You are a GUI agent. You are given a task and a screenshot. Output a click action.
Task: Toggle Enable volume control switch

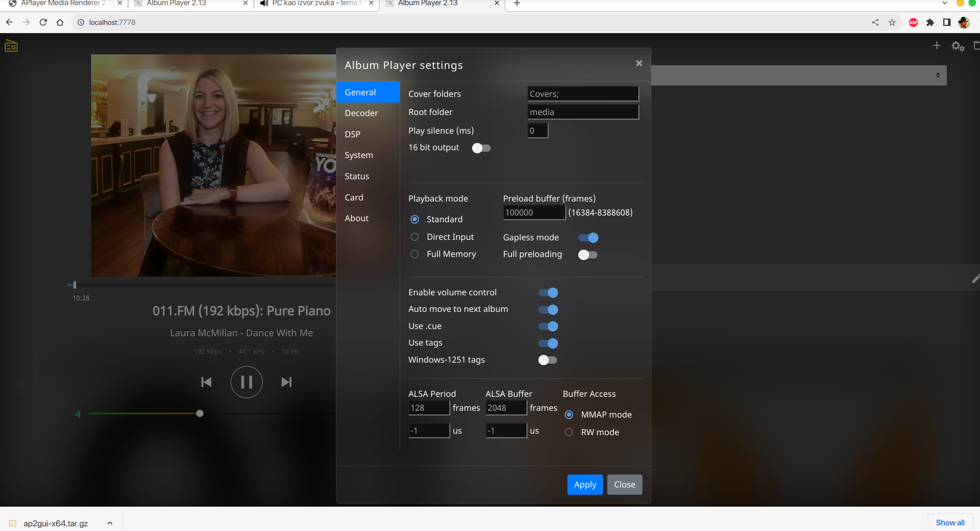click(548, 293)
